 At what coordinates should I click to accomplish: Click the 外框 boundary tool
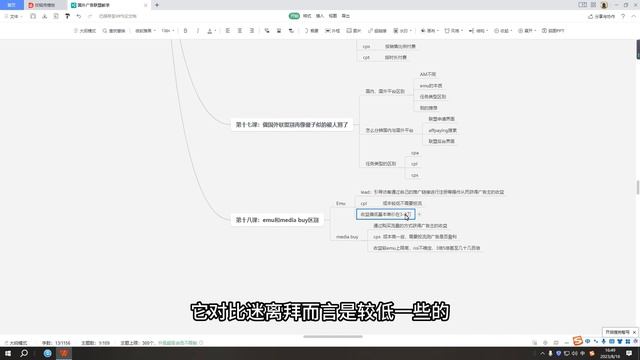pos(333,31)
